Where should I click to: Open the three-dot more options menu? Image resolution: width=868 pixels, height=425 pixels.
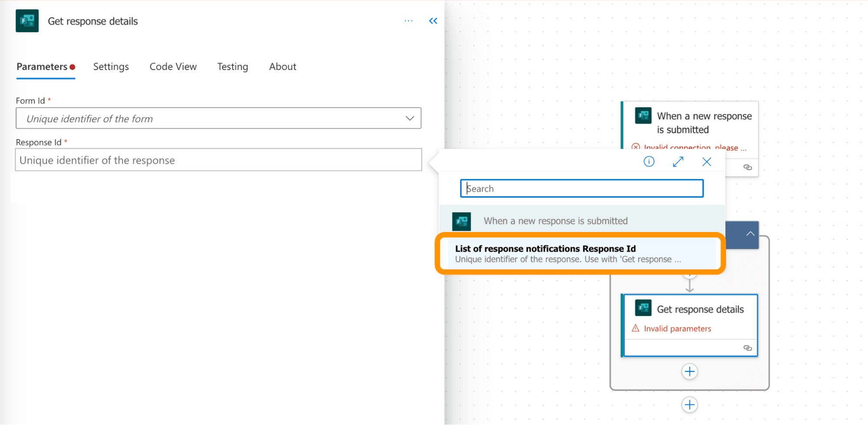point(408,21)
